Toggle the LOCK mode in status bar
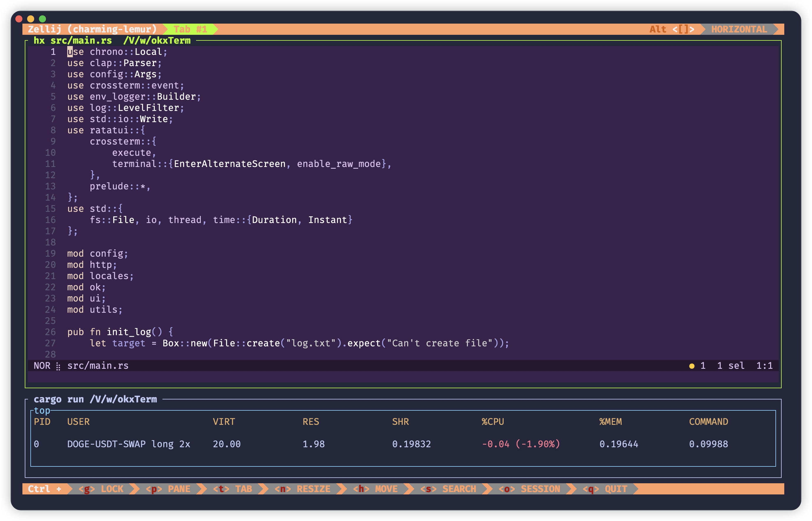The width and height of the screenshot is (812, 521). click(x=101, y=489)
